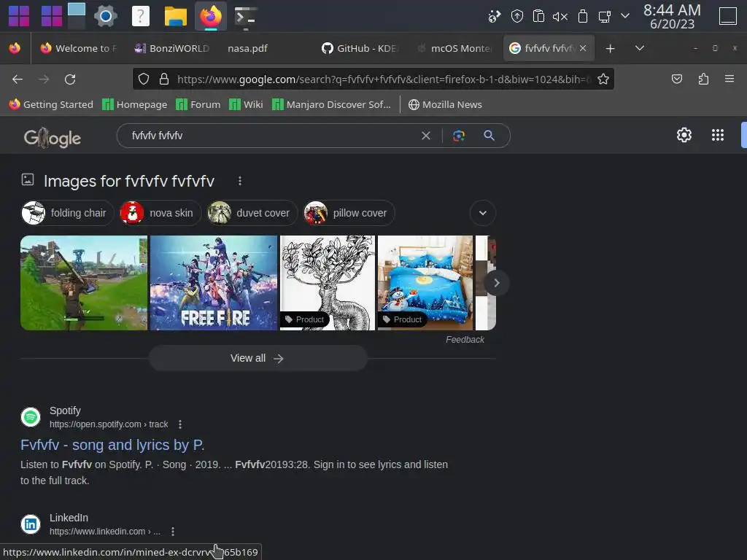747x560 pixels.
Task: Open Getting Started bookmark
Action: coord(51,104)
